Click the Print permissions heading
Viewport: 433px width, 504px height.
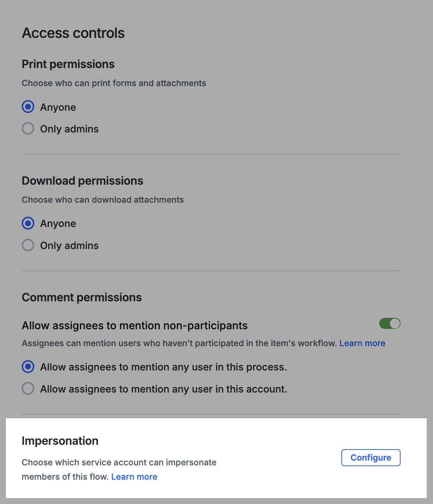68,64
